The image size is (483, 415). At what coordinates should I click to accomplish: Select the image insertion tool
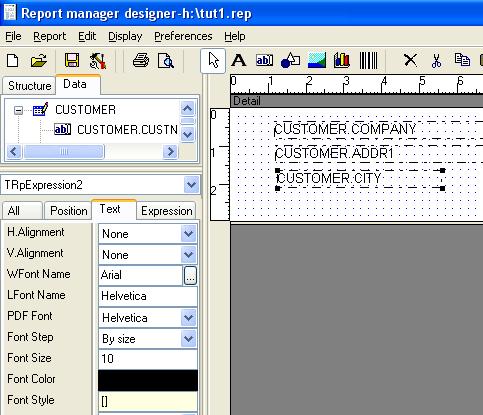(x=316, y=60)
